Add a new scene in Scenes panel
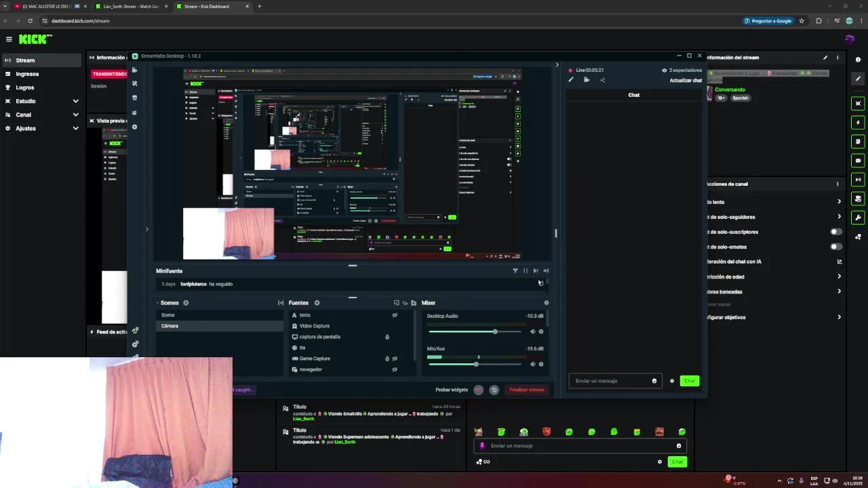This screenshot has height=488, width=868. pyautogui.click(x=186, y=303)
